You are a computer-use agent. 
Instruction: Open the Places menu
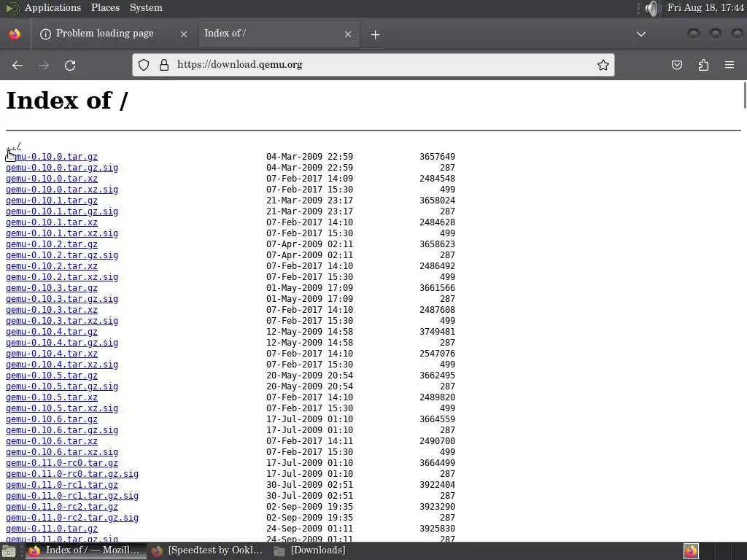click(x=105, y=7)
